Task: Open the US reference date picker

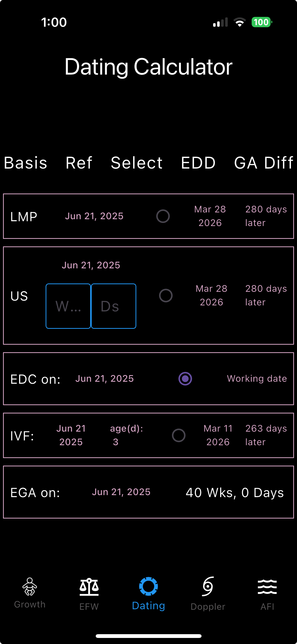Action: (x=91, y=265)
